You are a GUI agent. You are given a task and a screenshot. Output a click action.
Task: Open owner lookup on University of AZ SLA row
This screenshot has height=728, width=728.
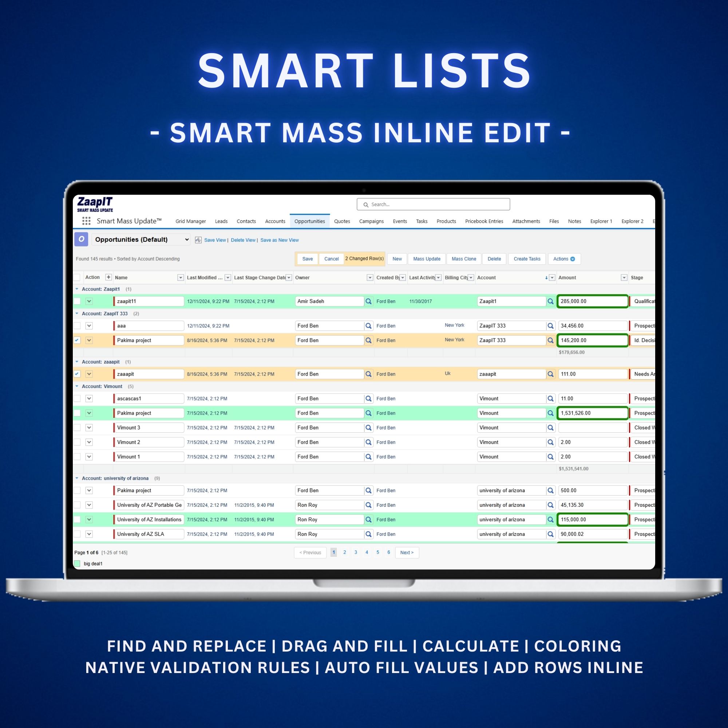click(368, 534)
